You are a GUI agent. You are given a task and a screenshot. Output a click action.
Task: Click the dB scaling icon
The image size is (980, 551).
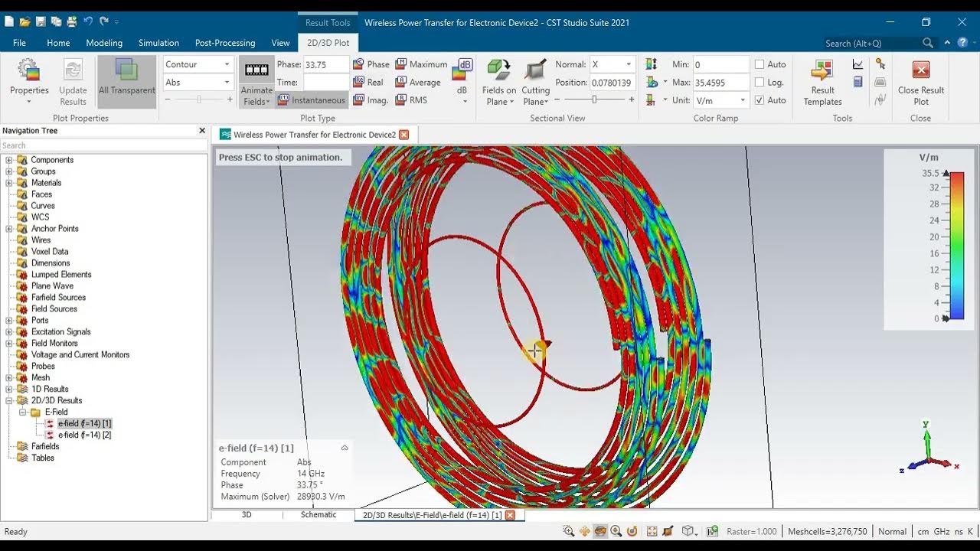pos(462,70)
